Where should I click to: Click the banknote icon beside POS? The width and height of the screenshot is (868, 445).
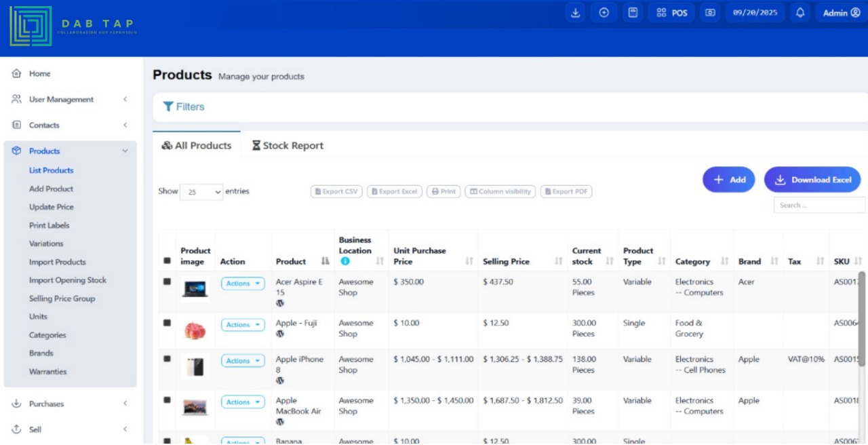pos(710,13)
